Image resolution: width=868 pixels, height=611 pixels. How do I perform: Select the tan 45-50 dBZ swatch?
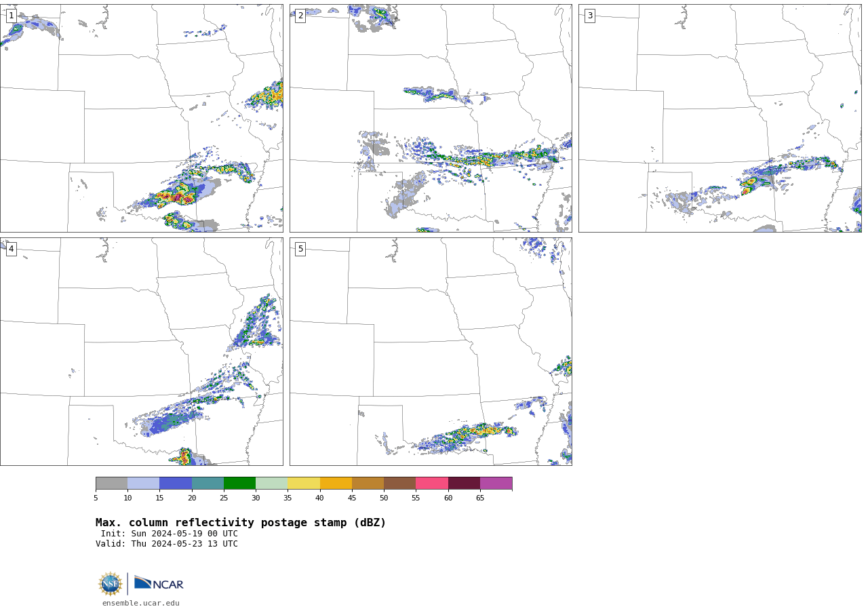coord(368,483)
